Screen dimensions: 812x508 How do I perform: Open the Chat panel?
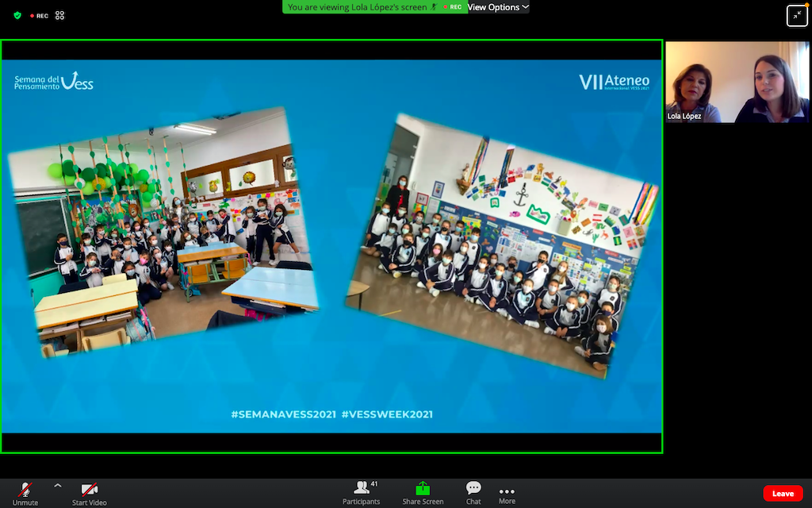[473, 492]
